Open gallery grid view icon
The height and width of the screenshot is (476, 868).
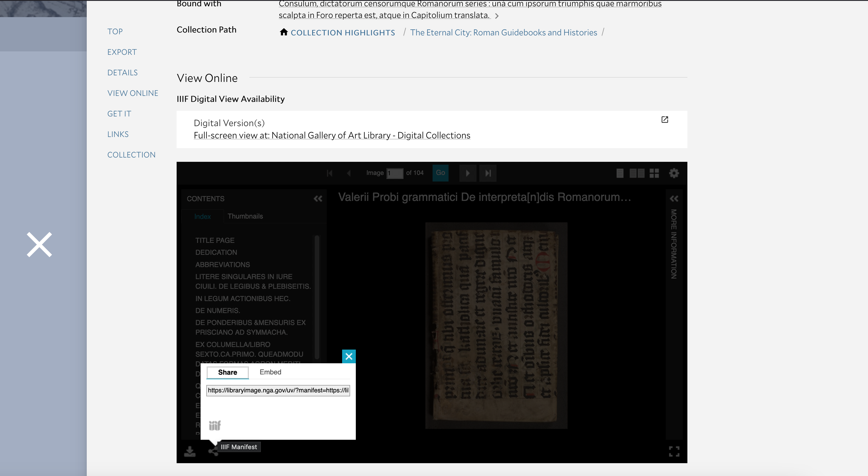[x=654, y=173]
